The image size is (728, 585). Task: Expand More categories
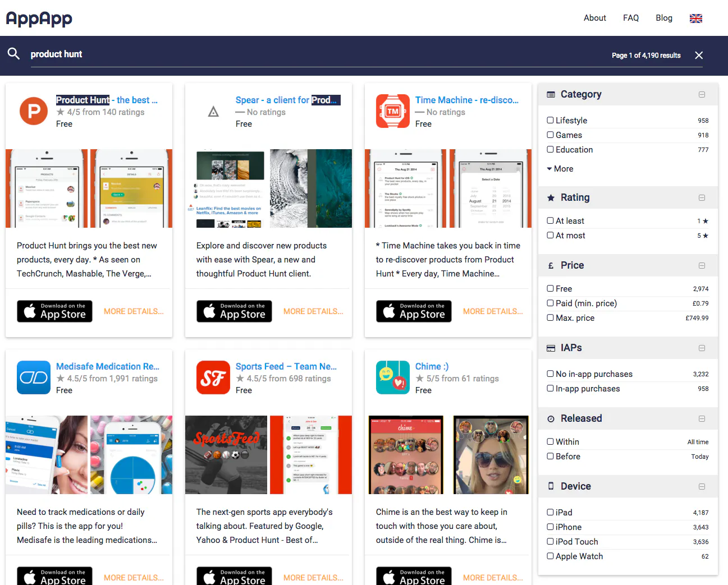[560, 169]
